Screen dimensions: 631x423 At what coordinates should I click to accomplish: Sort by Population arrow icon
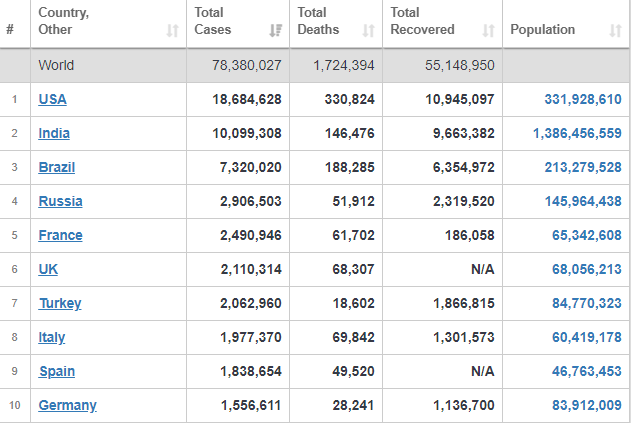(x=616, y=30)
